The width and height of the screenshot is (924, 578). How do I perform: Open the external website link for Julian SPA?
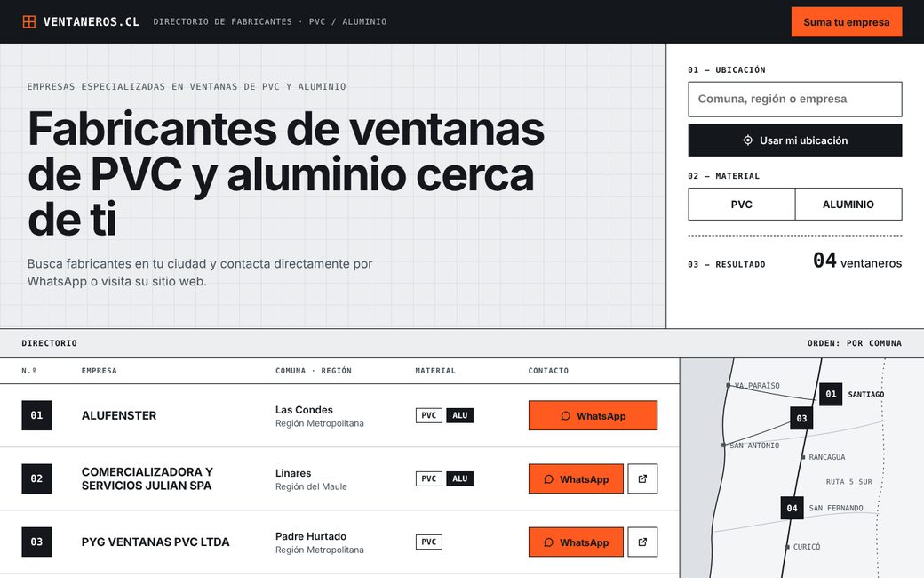point(642,479)
